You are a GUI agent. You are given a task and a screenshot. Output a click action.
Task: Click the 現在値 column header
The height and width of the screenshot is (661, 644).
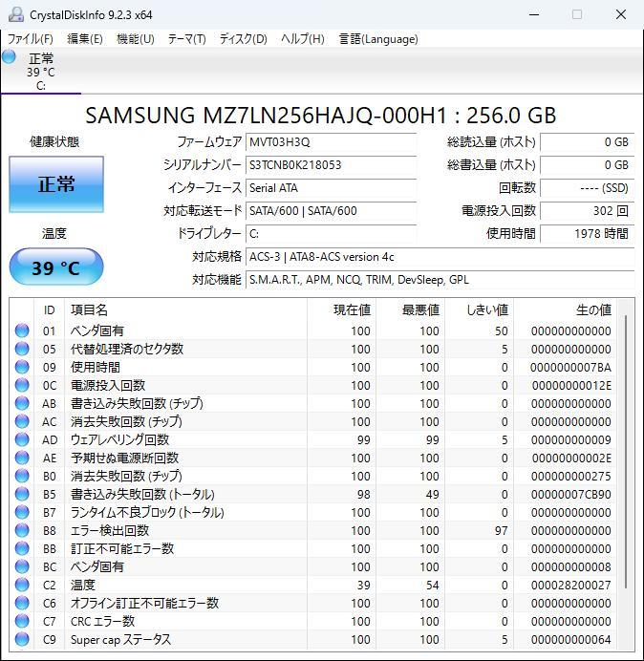pyautogui.click(x=342, y=309)
